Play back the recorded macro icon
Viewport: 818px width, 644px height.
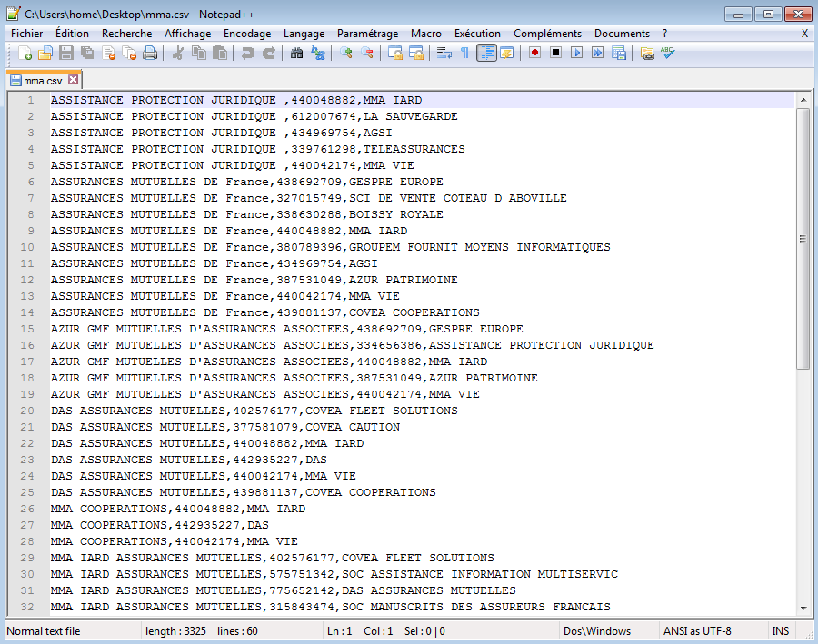click(x=576, y=54)
